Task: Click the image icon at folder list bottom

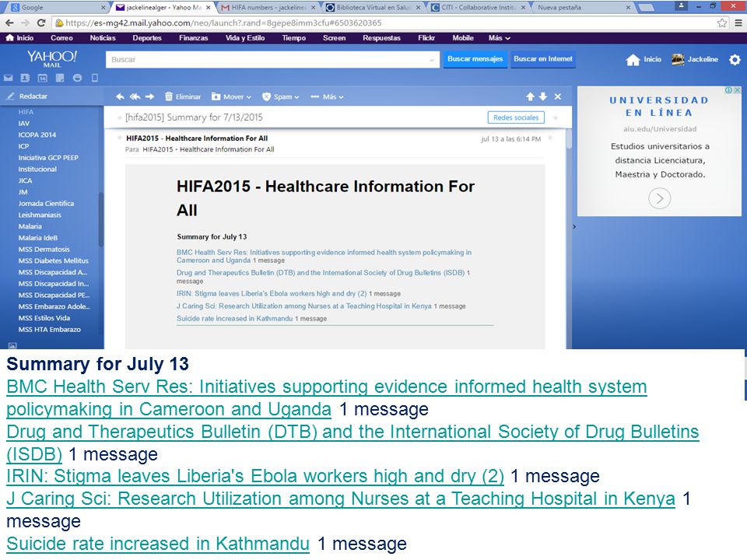Action: [x=12, y=345]
